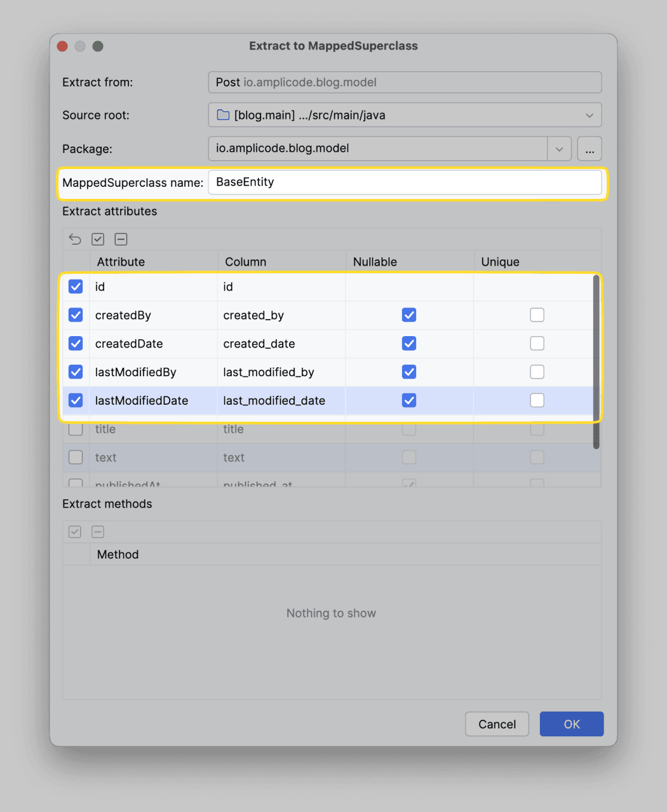The image size is (667, 812).
Task: Select the lastModifiedBy attribute name
Action: pyautogui.click(x=136, y=372)
